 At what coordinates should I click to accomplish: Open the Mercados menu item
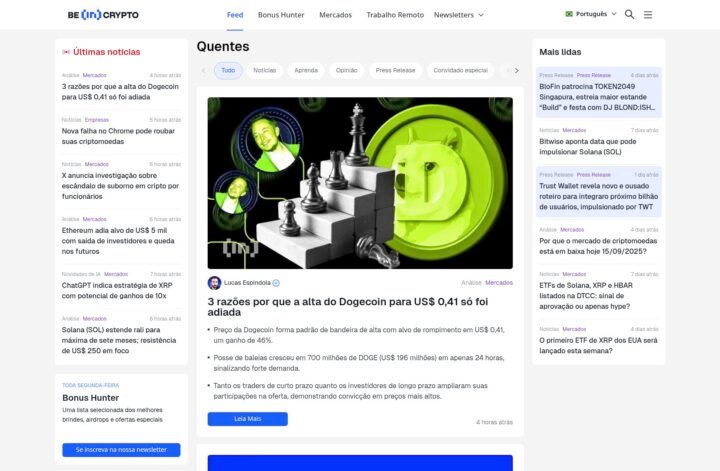pos(335,15)
